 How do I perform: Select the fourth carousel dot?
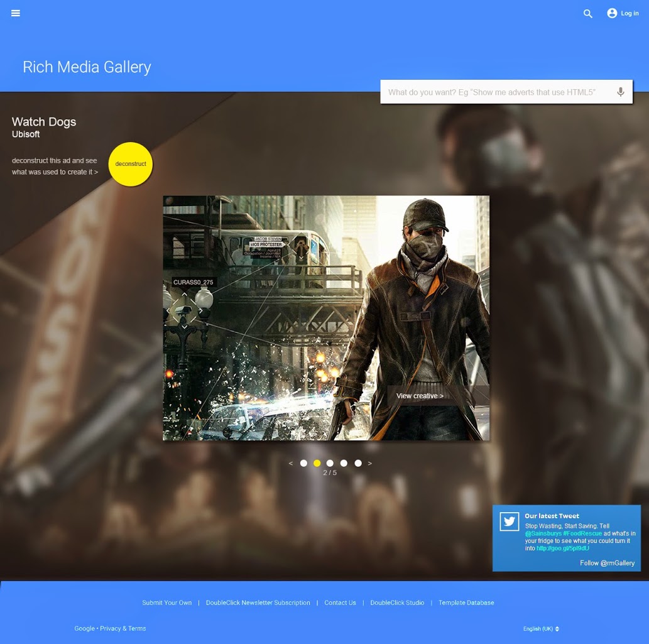pos(344,463)
